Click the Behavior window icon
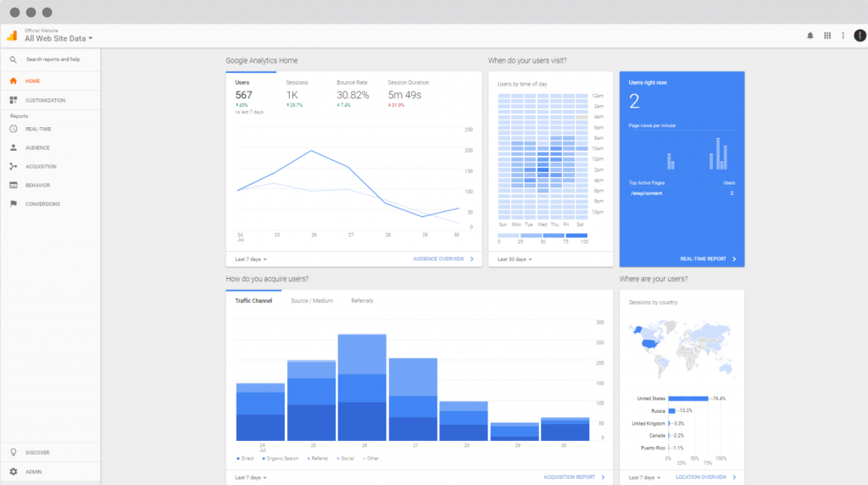 pyautogui.click(x=14, y=185)
